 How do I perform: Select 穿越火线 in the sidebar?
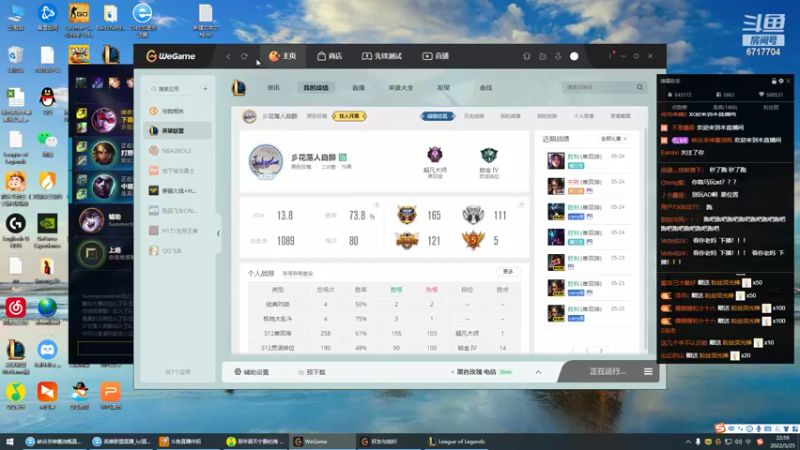(x=178, y=190)
